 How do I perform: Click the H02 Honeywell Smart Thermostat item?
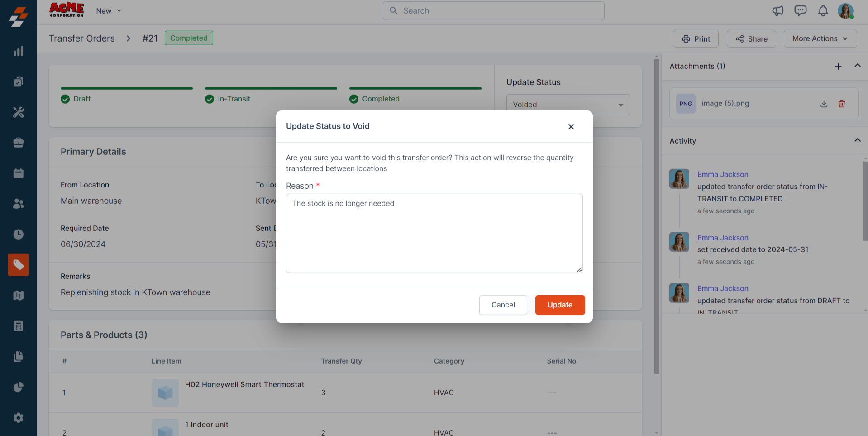coord(244,384)
